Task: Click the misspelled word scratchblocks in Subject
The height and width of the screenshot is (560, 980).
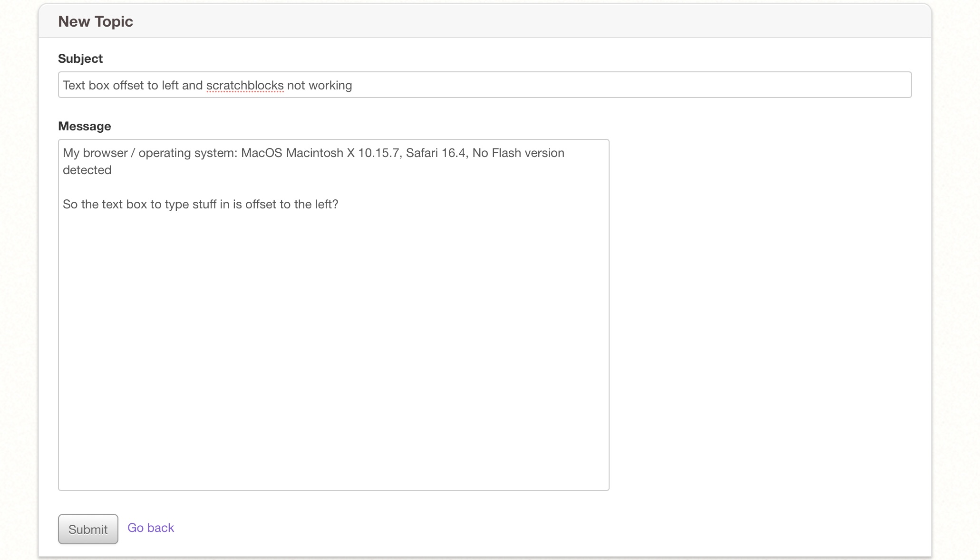Action: tap(244, 86)
